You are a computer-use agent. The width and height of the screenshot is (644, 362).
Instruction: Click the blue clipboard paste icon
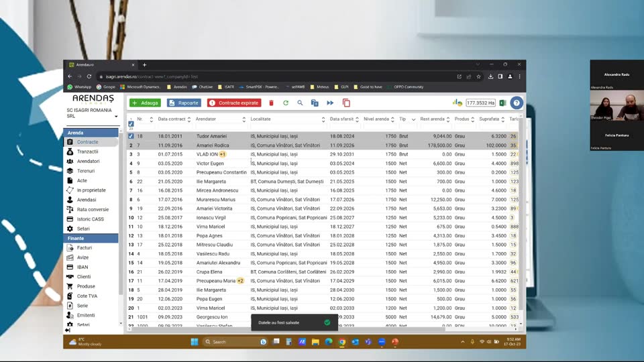pos(315,103)
